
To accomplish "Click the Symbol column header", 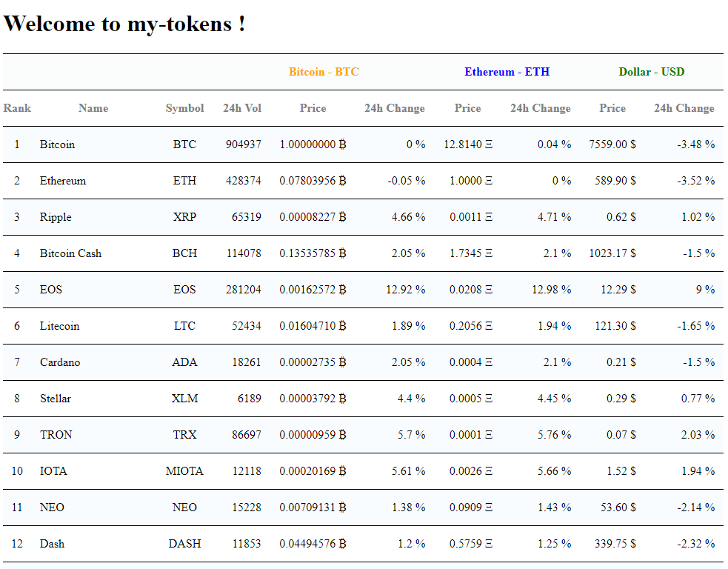I will (x=185, y=107).
